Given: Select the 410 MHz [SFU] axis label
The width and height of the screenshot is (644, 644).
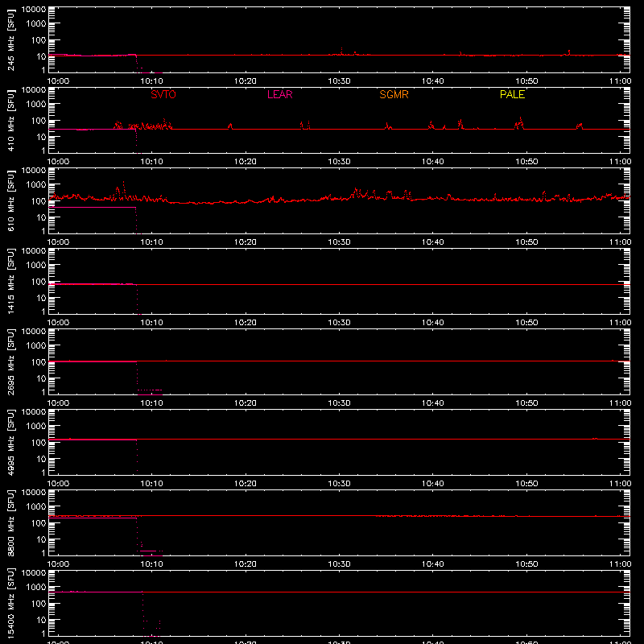Looking at the screenshot, I should coord(10,120).
